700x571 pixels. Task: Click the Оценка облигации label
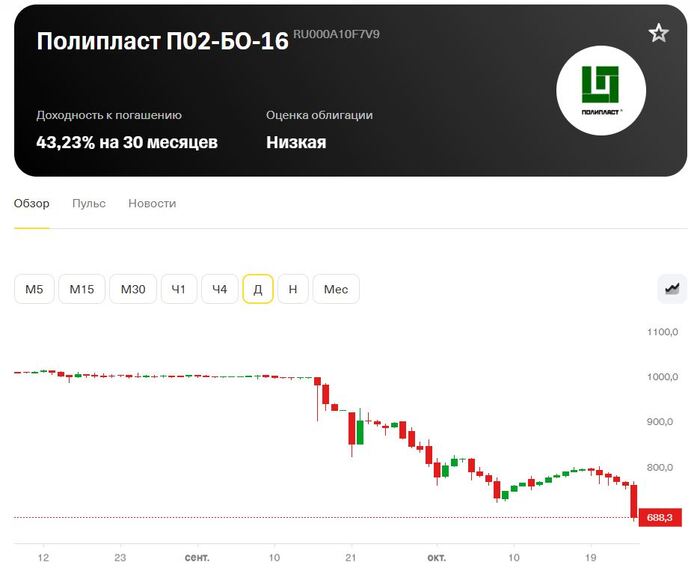click(319, 115)
